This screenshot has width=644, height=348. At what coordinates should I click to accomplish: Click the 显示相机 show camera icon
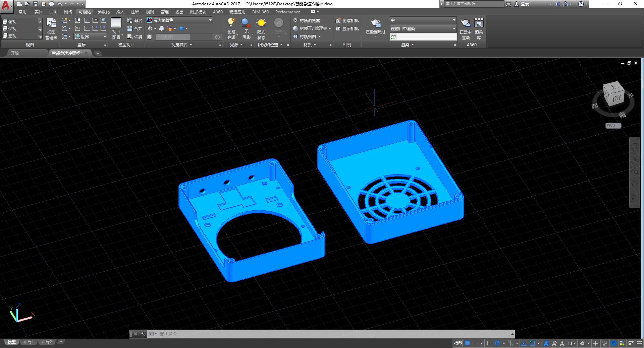tap(347, 28)
